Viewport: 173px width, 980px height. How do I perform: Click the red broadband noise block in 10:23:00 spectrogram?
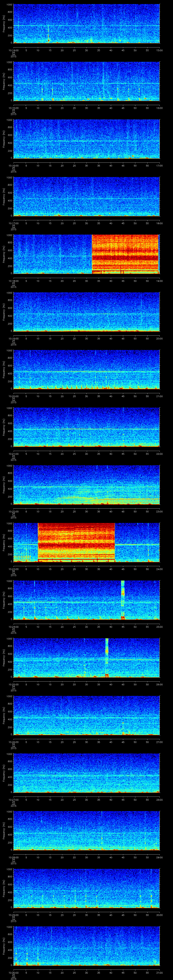click(76, 543)
